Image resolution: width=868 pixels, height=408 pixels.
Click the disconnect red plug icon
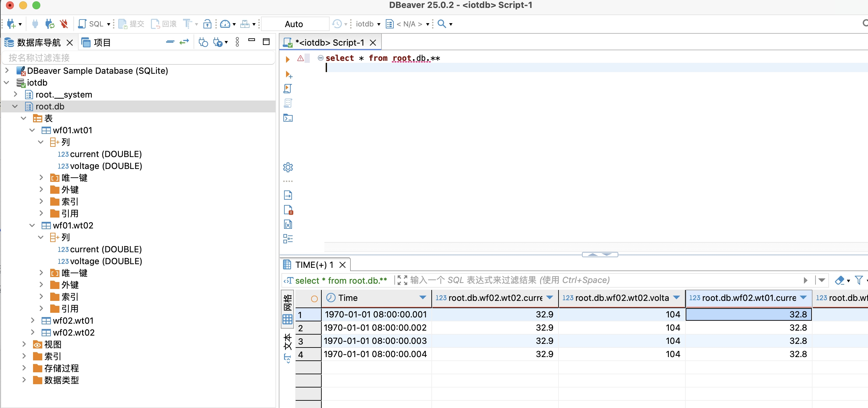(64, 24)
